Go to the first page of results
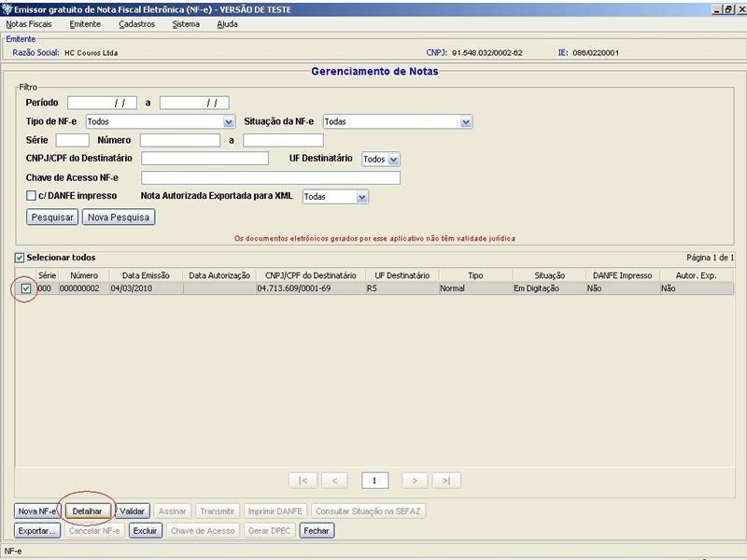The height and width of the screenshot is (560, 747). (303, 481)
